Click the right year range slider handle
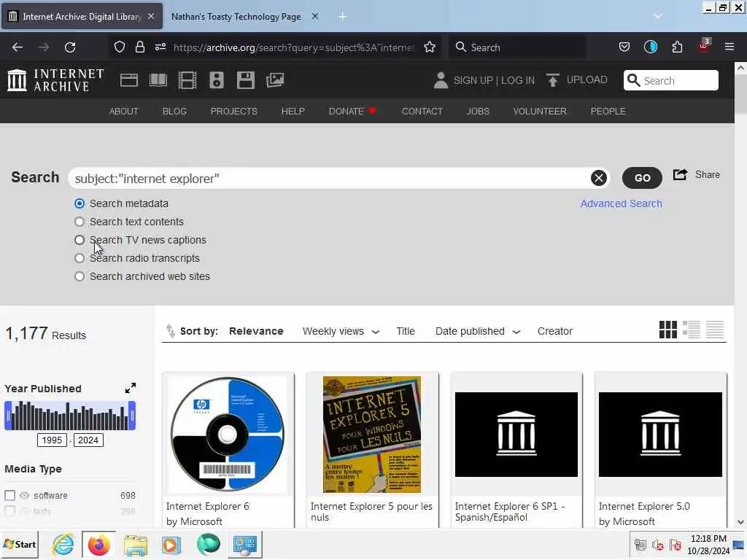The height and width of the screenshot is (560, 747). click(133, 416)
